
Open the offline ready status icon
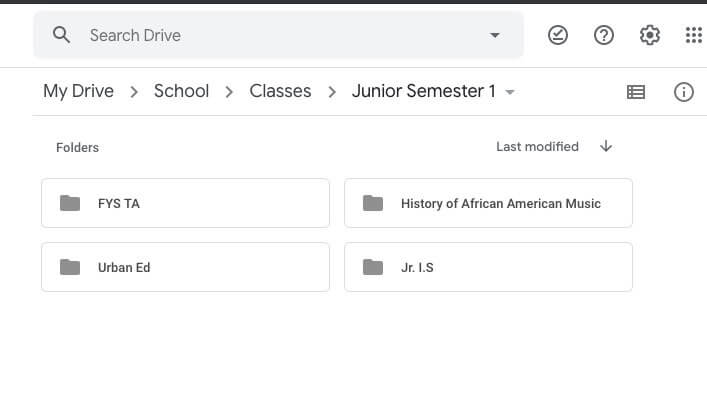[x=558, y=35]
